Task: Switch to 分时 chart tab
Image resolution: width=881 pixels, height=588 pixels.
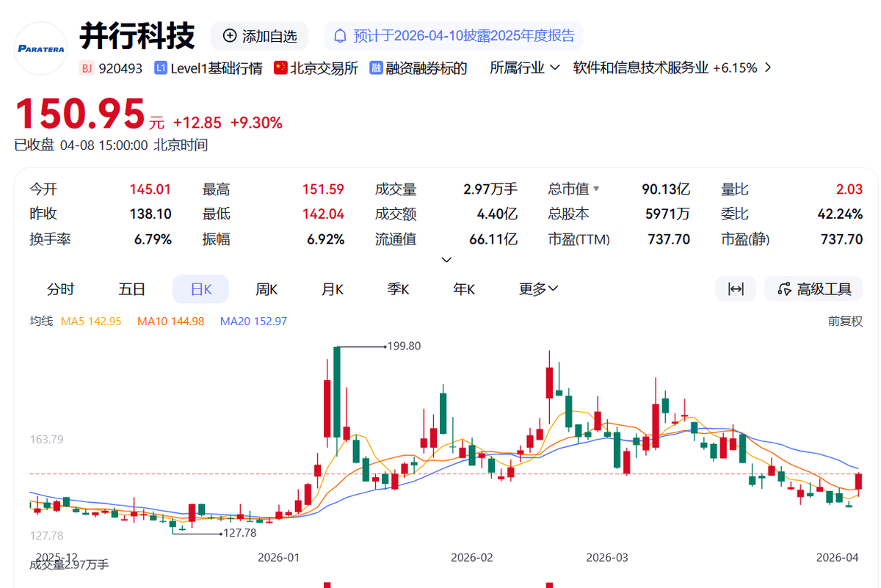Action: [x=61, y=289]
